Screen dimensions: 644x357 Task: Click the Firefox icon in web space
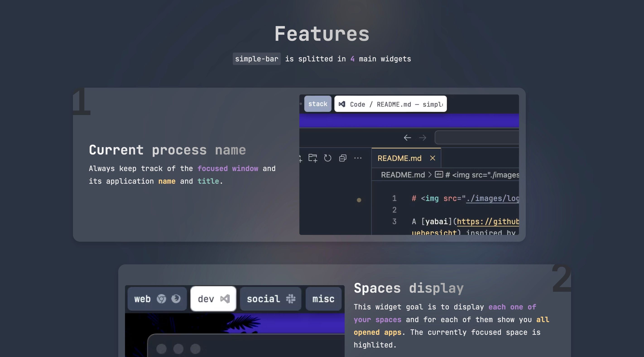point(176,299)
